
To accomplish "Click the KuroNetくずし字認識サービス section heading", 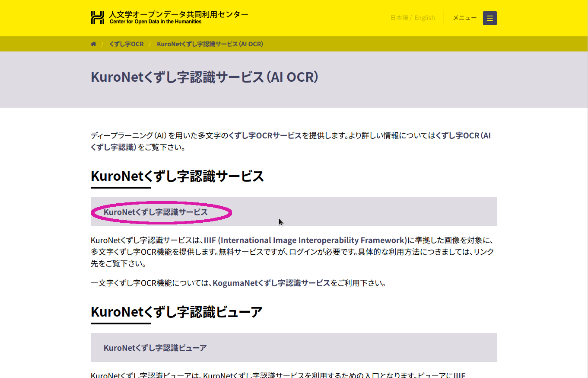I will pyautogui.click(x=177, y=176).
